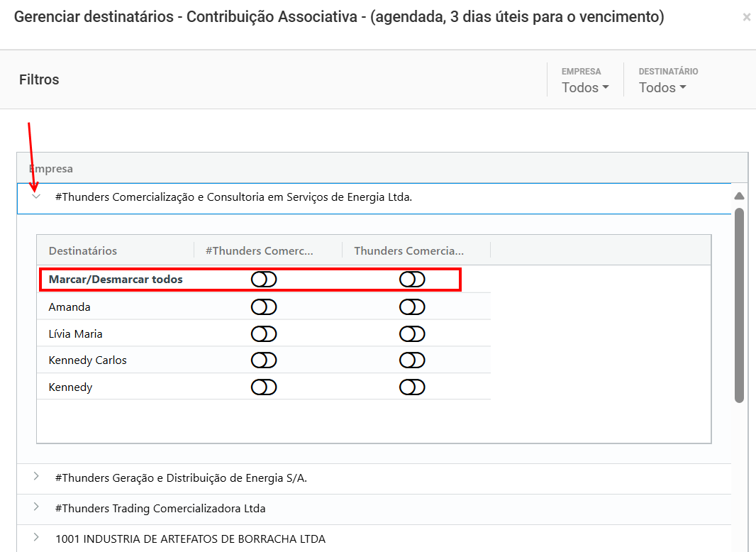
Task: Open the EMPRESA Todos dropdown
Action: click(x=584, y=87)
